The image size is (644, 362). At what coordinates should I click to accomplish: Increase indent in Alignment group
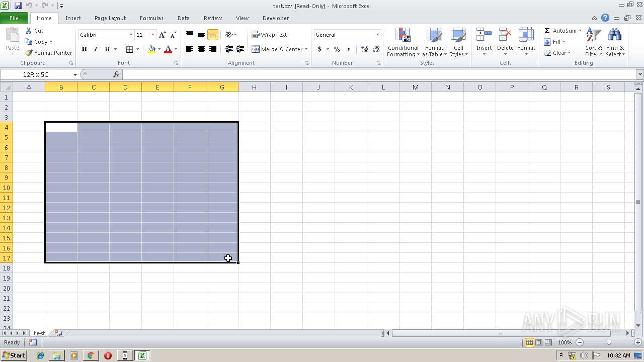(x=240, y=49)
